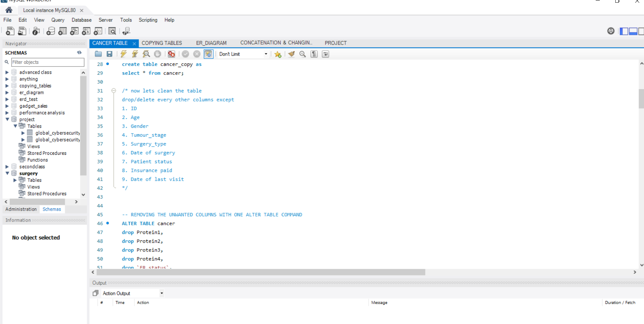This screenshot has width=644, height=324.
Task: Toggle the right sidebar panel visibility
Action: point(641,31)
